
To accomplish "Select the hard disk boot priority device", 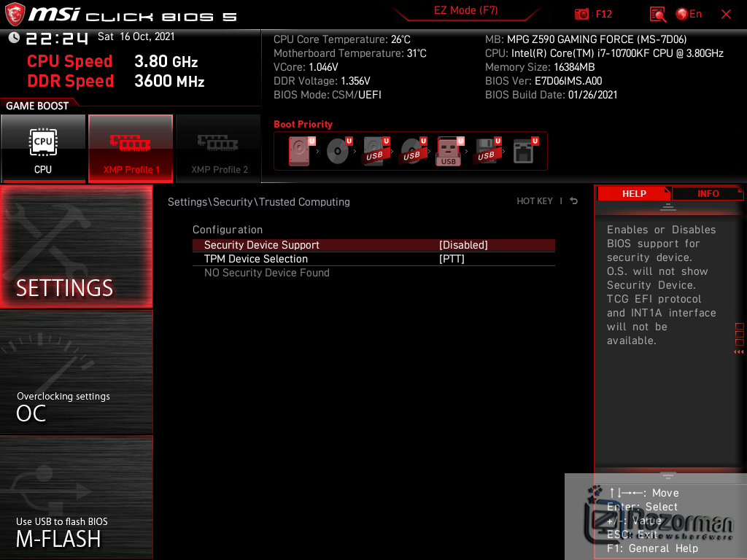I will [301, 151].
